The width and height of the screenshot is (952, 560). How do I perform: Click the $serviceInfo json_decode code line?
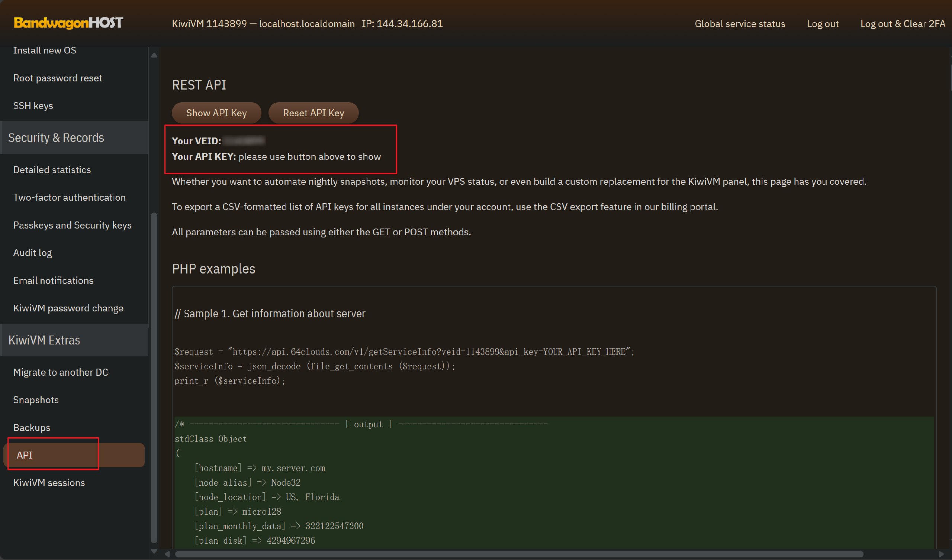[x=315, y=367]
